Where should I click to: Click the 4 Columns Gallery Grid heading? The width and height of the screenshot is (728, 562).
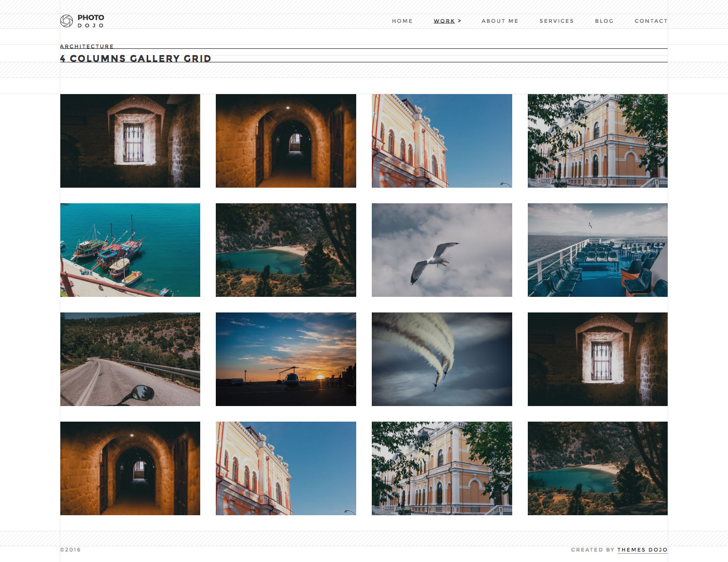(x=136, y=59)
